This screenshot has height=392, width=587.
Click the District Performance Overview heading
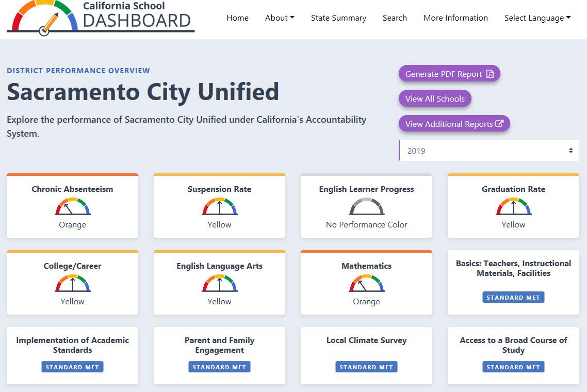[78, 70]
